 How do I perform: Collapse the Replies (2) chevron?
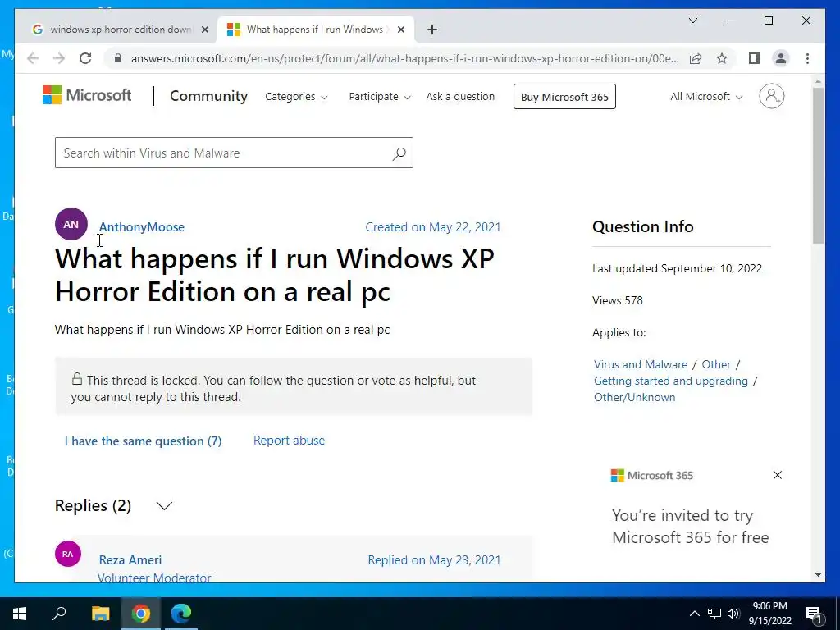coord(164,505)
